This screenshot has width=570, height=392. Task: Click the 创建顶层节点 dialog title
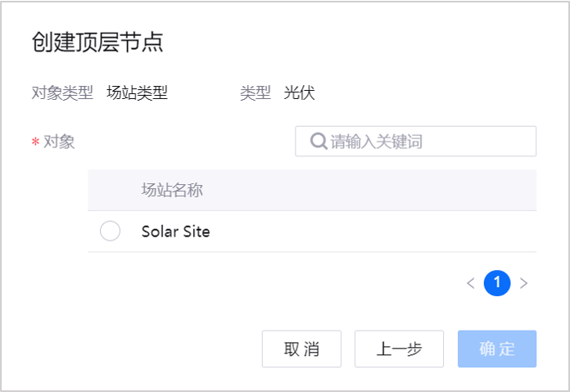pos(97,43)
